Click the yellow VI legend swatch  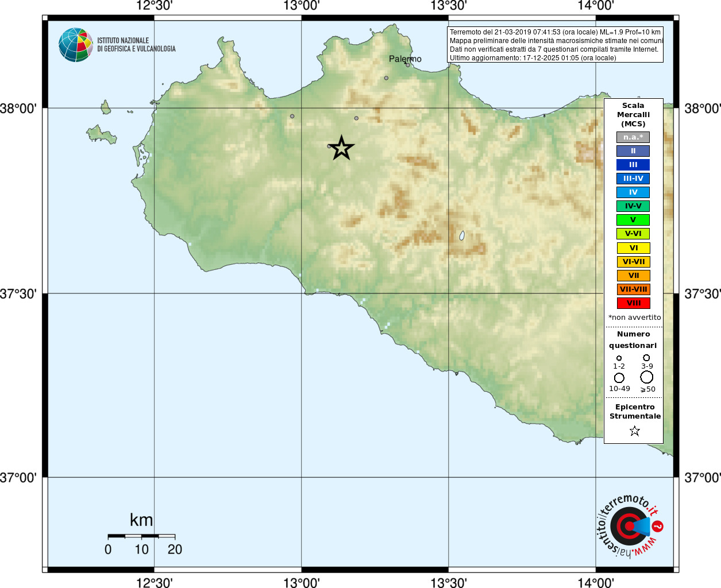(634, 248)
